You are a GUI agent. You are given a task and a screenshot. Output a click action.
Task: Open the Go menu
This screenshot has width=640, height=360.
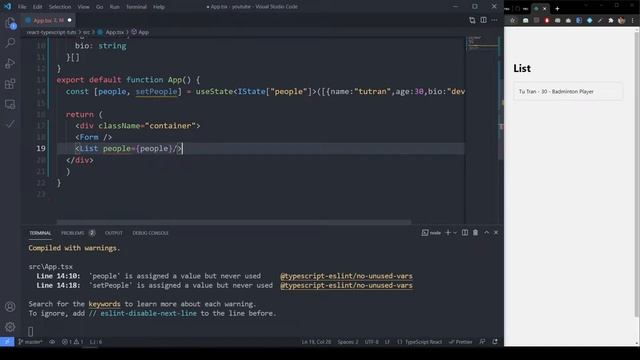pyautogui.click(x=100, y=7)
